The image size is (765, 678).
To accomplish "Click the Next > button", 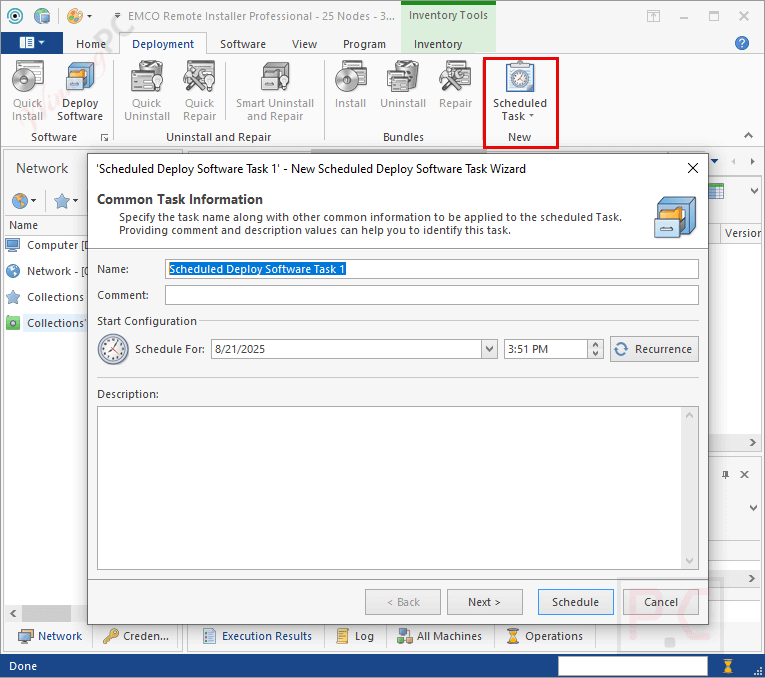I will [x=484, y=602].
